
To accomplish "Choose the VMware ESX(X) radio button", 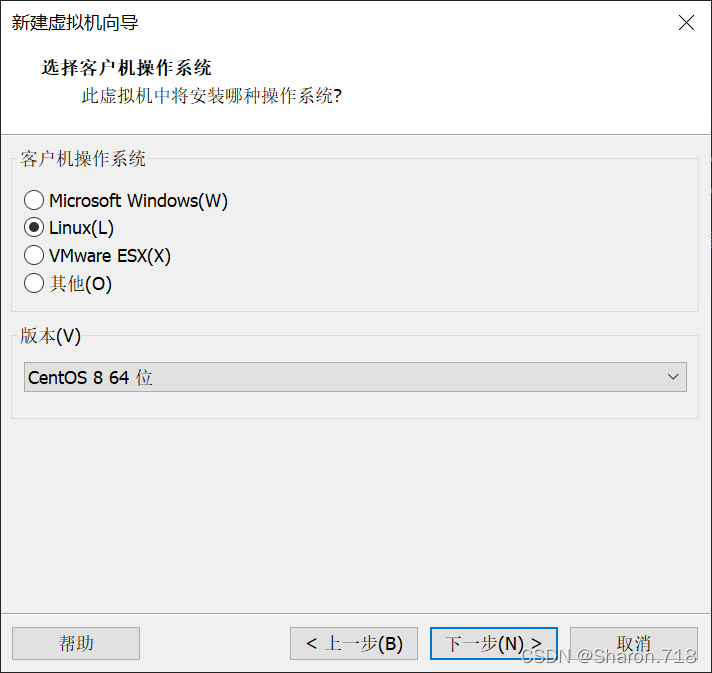I will tap(34, 255).
